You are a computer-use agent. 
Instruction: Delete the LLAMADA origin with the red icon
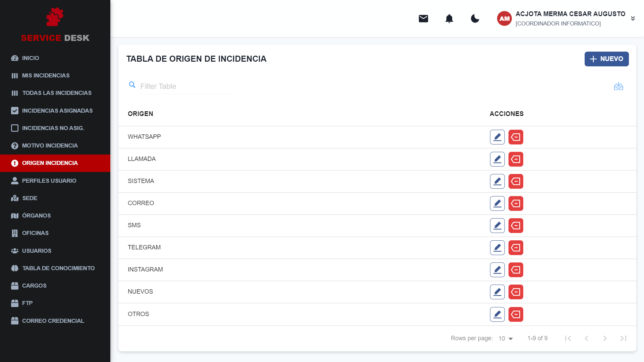coord(516,159)
